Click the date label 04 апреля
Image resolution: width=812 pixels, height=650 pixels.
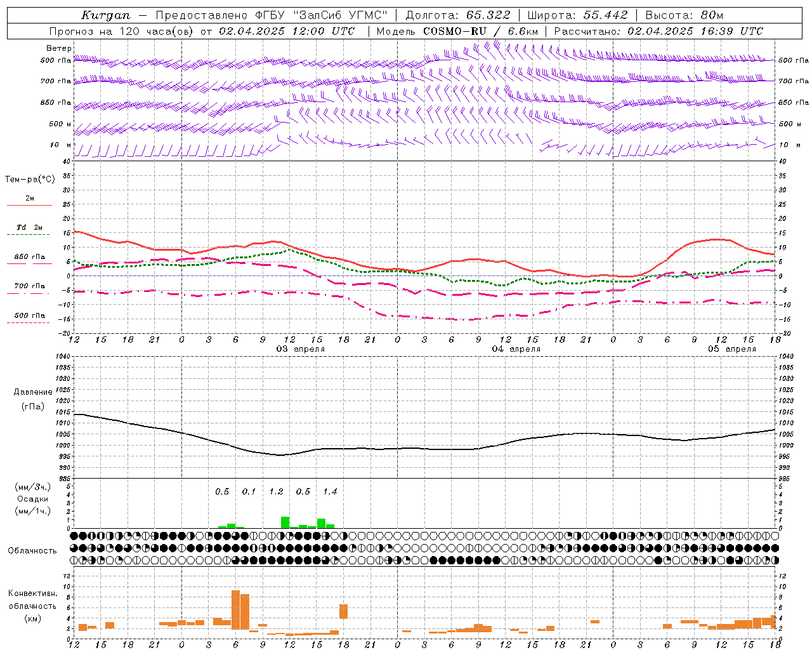point(516,349)
